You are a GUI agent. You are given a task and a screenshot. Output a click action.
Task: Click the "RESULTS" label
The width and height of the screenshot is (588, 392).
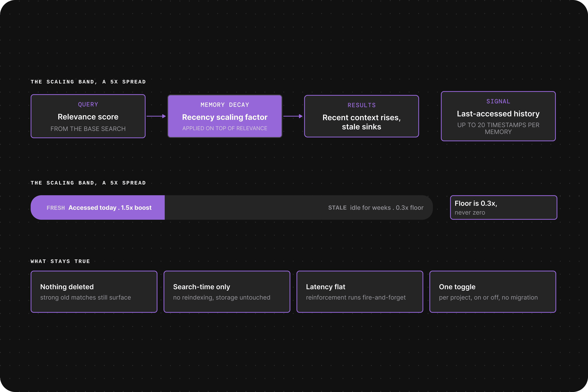[362, 105]
